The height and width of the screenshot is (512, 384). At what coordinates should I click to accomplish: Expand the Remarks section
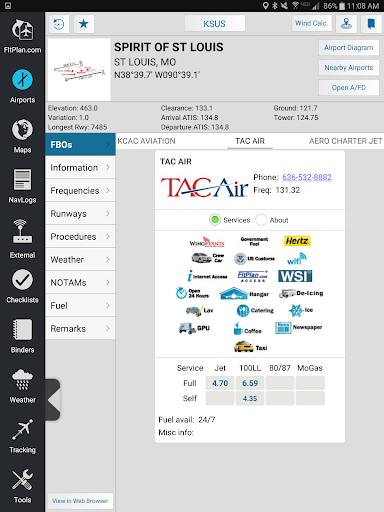point(80,329)
